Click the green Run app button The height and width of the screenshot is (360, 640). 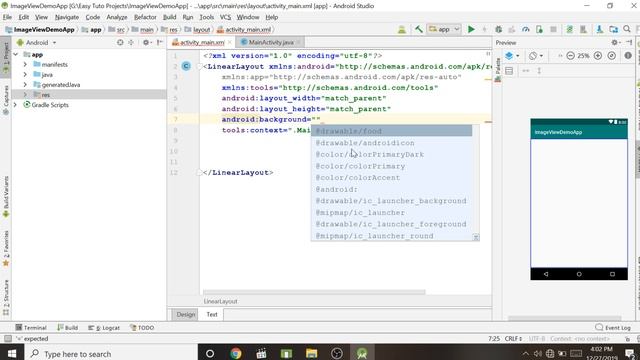(x=471, y=29)
